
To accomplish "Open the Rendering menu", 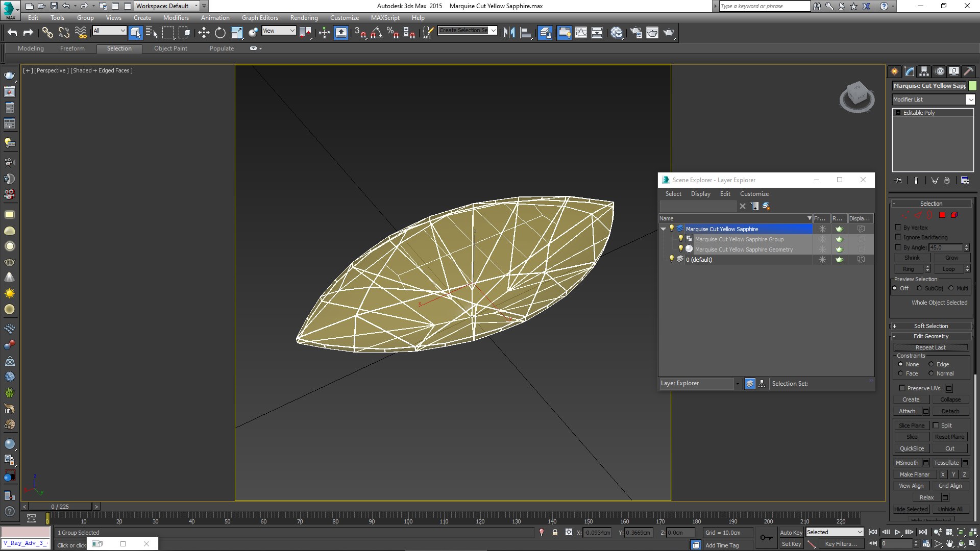I will (304, 18).
